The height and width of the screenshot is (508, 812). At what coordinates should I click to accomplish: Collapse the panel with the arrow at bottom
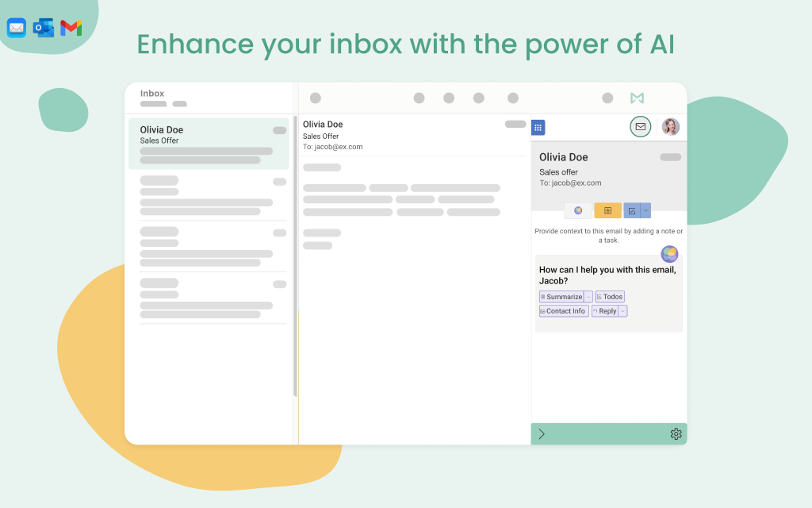[542, 433]
